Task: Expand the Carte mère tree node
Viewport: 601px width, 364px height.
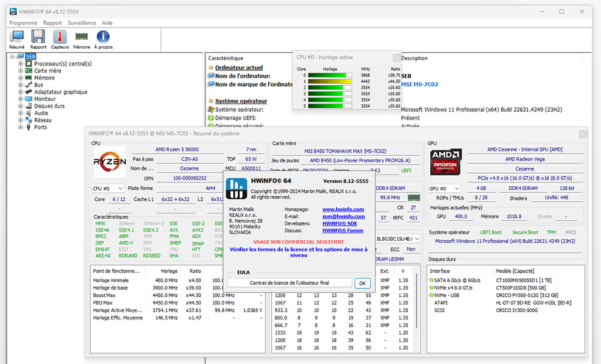Action: tap(20, 71)
